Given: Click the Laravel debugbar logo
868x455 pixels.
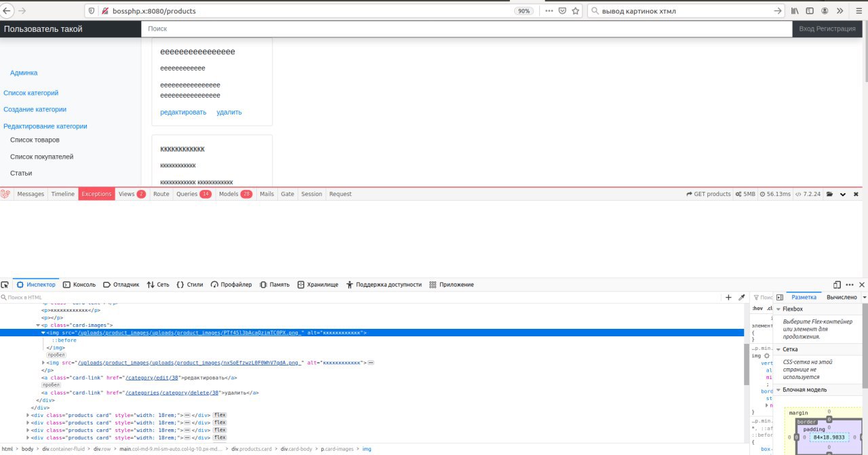Looking at the screenshot, I should 5,194.
